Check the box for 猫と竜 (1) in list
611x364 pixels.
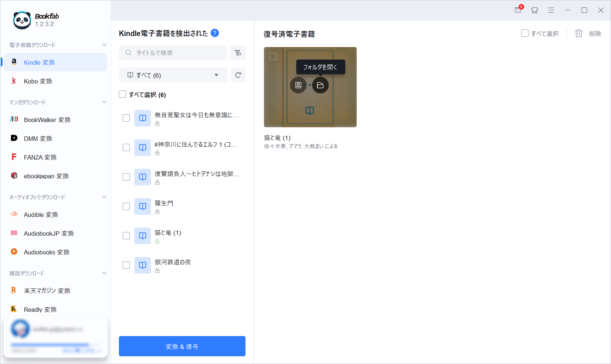point(126,236)
